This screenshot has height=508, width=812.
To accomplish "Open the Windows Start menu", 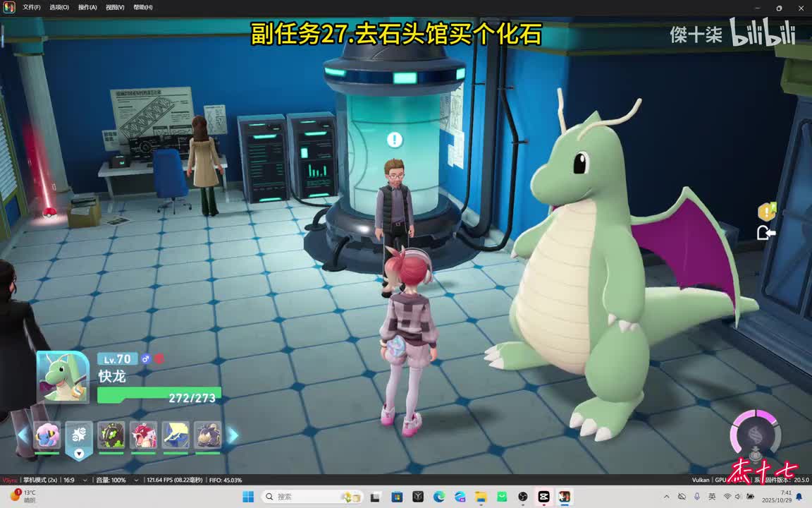I will [248, 497].
